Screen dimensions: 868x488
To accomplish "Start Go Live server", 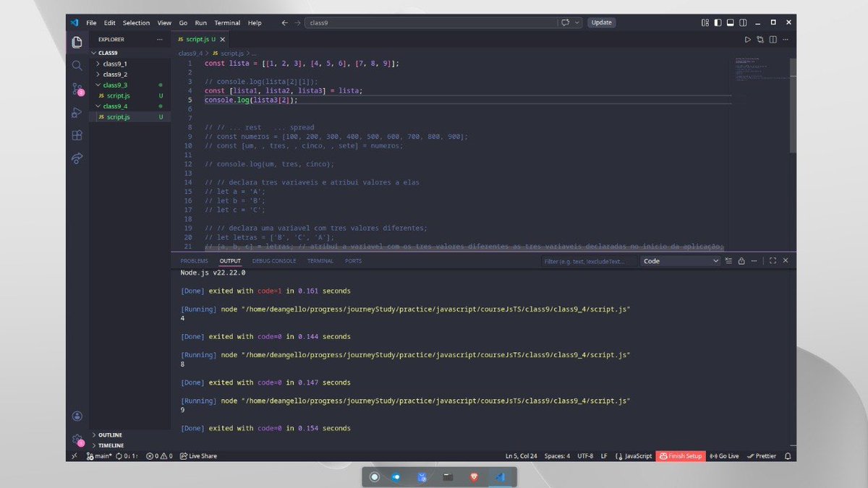I will (x=724, y=456).
